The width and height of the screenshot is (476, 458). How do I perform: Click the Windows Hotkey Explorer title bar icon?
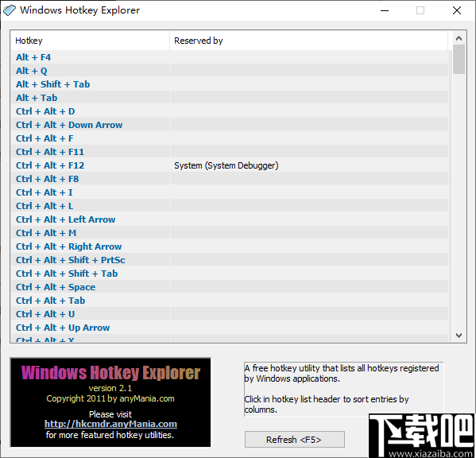tap(9, 10)
